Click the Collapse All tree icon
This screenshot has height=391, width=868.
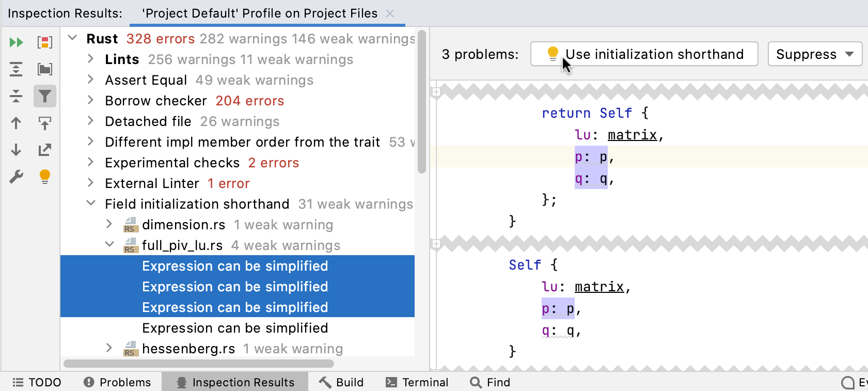coord(17,96)
